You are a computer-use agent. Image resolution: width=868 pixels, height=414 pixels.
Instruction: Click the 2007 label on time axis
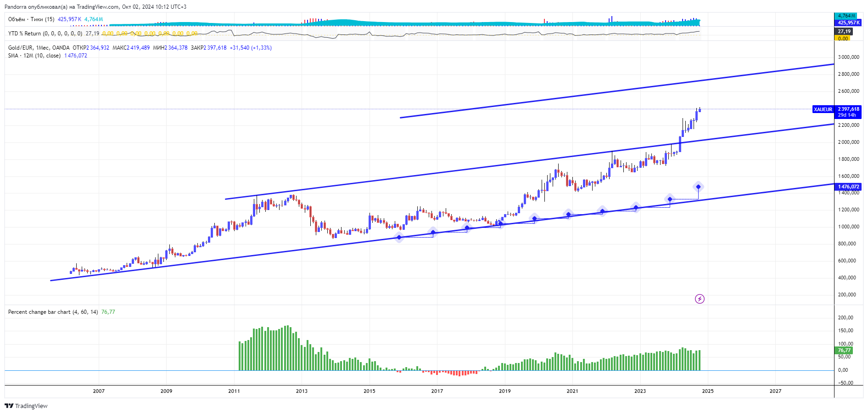pos(99,391)
